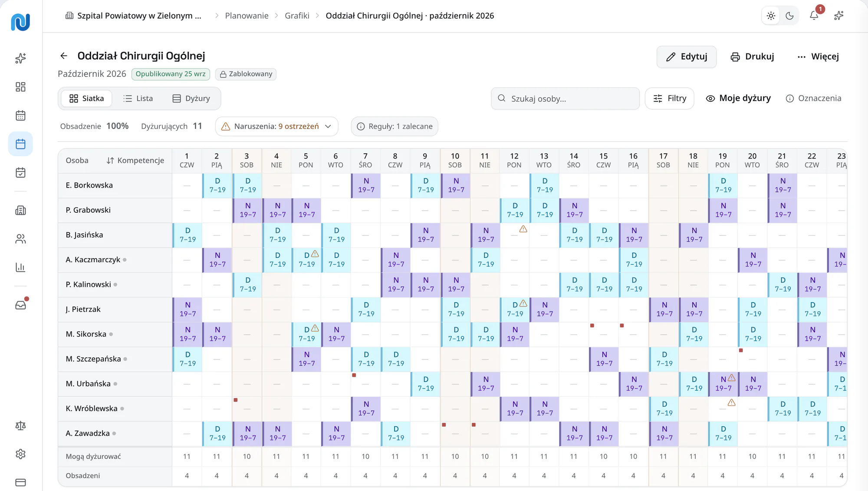Click warning triangle on A. Kaczmarczyk day 5
Image resolution: width=868 pixels, height=491 pixels.
[315, 254]
